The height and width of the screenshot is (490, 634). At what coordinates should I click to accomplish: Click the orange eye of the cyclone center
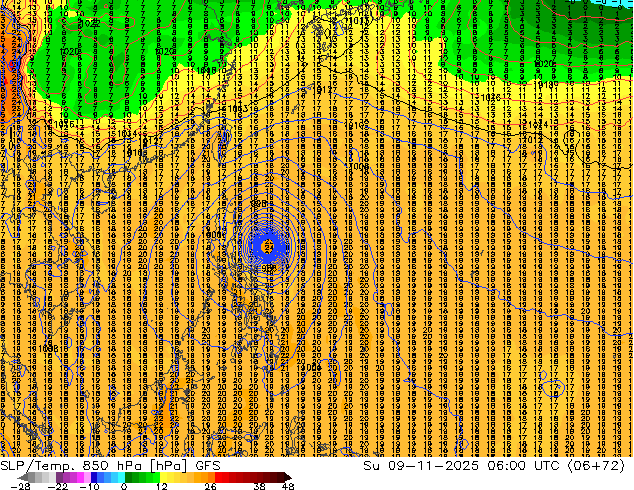[x=268, y=245]
